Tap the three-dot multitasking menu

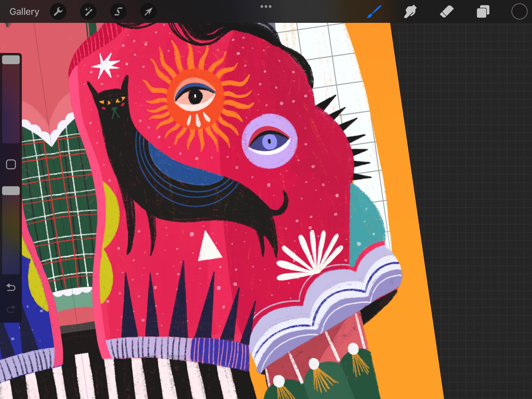pyautogui.click(x=266, y=6)
